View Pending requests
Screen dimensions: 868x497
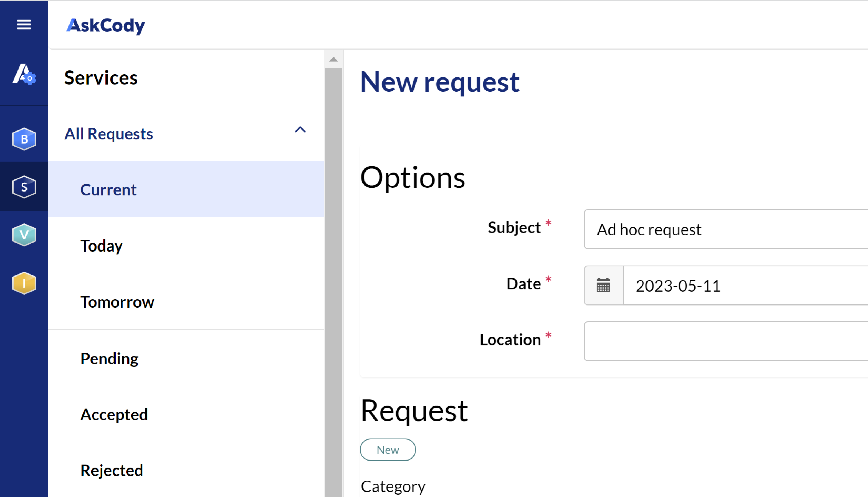(x=109, y=358)
